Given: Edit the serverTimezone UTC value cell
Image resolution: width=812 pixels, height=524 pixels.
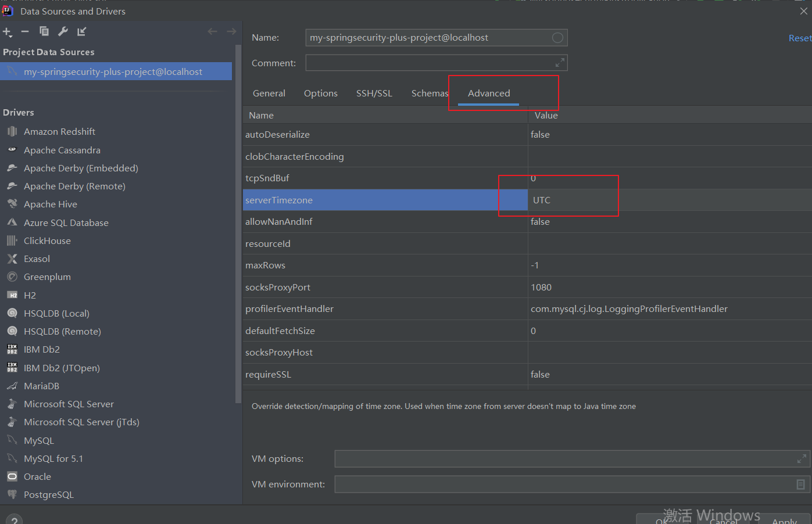Looking at the screenshot, I should tap(670, 200).
